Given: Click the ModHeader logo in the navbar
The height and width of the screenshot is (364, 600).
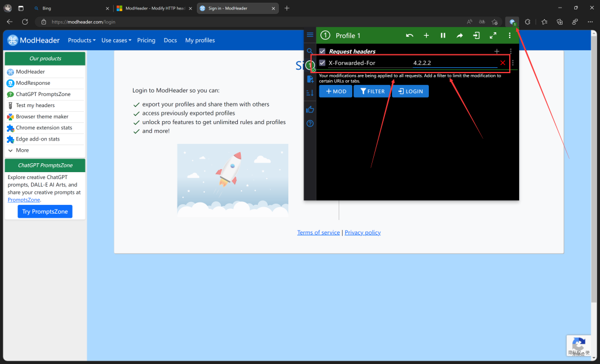Looking at the screenshot, I should click(33, 40).
